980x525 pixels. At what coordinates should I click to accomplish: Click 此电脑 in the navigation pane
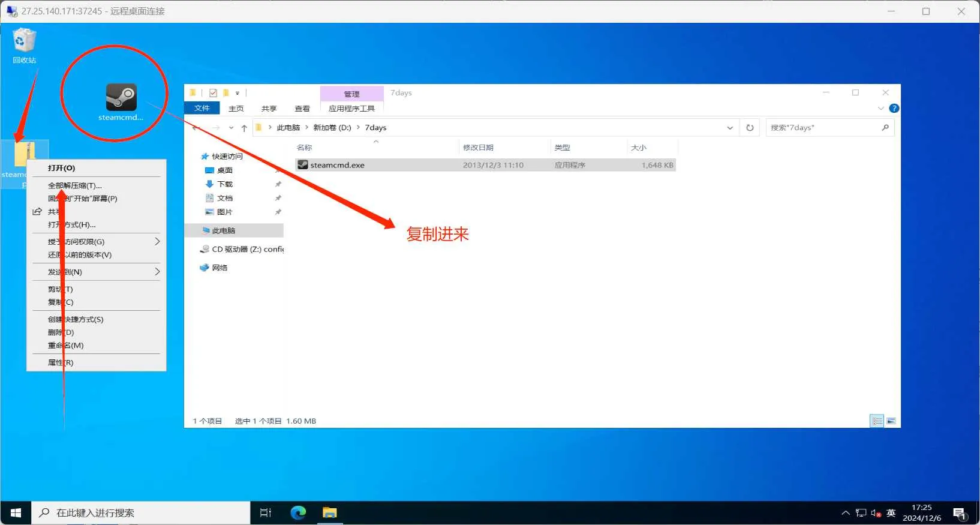click(223, 230)
